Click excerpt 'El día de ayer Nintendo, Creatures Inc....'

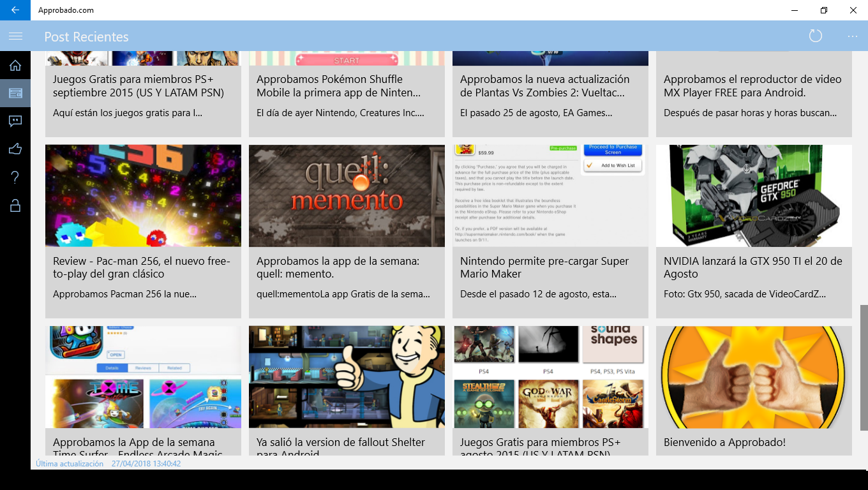point(340,113)
